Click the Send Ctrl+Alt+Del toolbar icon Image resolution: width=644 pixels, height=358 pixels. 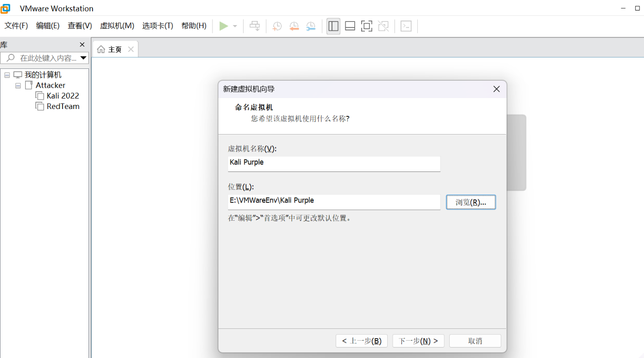[255, 26]
